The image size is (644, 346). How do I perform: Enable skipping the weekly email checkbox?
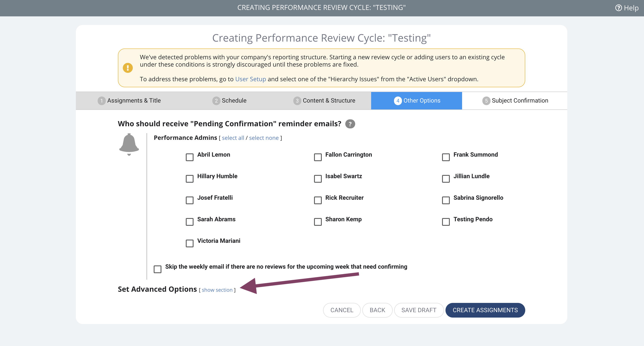158,269
